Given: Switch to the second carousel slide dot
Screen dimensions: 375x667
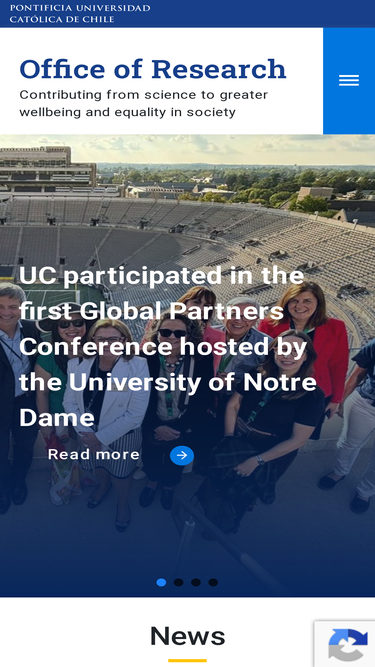Looking at the screenshot, I should (x=179, y=582).
